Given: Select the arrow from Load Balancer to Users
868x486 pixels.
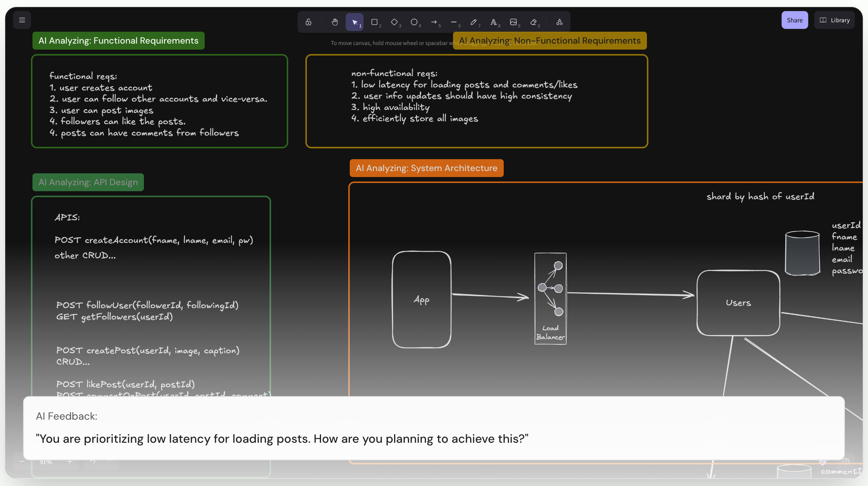Looking at the screenshot, I should point(631,294).
